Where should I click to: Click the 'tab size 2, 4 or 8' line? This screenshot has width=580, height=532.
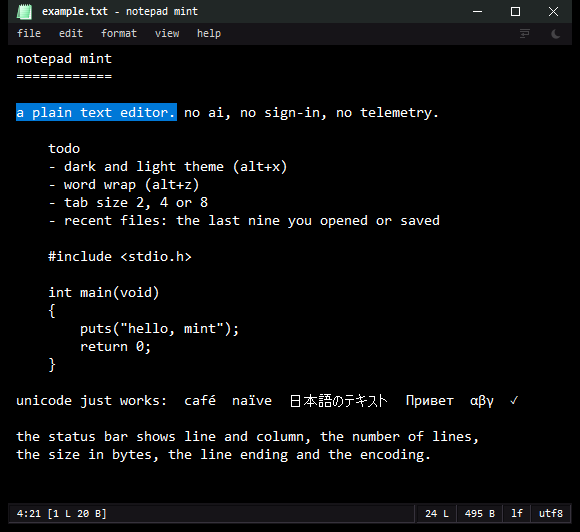pos(128,202)
